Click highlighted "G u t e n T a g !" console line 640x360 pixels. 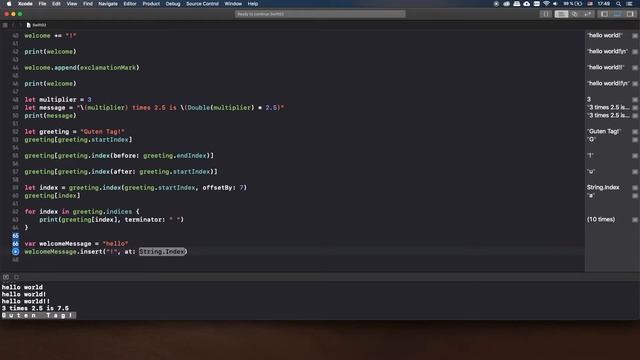pyautogui.click(x=38, y=316)
